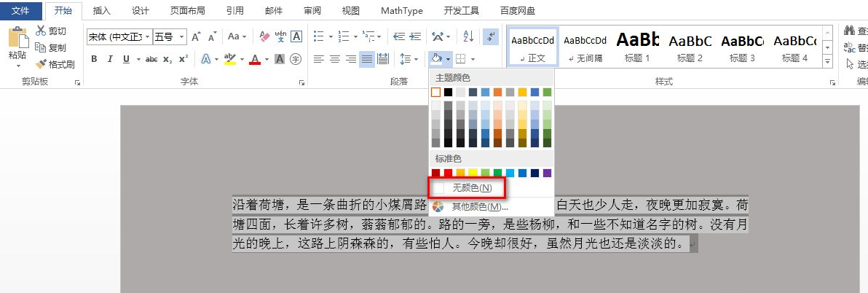Toggle underline formatting

point(126,59)
